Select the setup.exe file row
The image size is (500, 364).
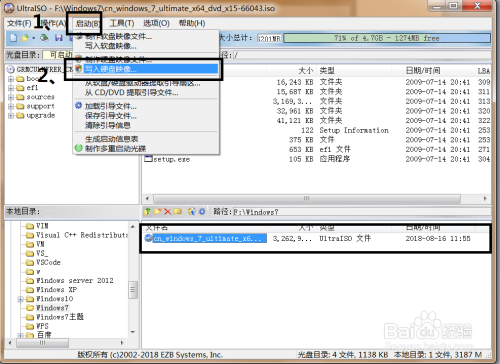click(317, 159)
